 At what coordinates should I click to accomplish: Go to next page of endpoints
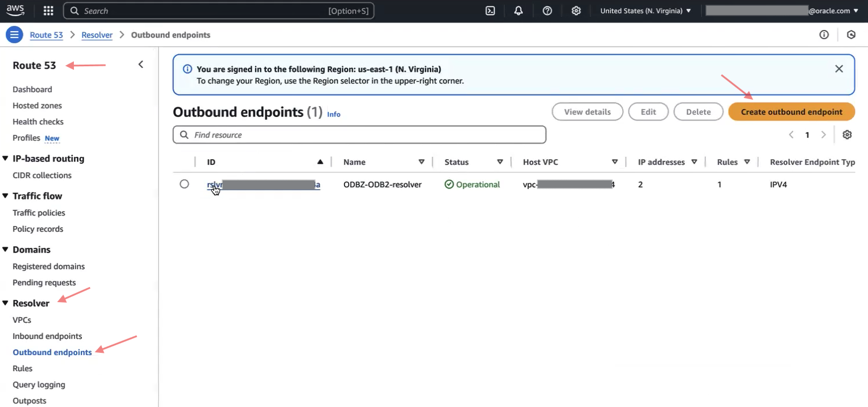[824, 135]
